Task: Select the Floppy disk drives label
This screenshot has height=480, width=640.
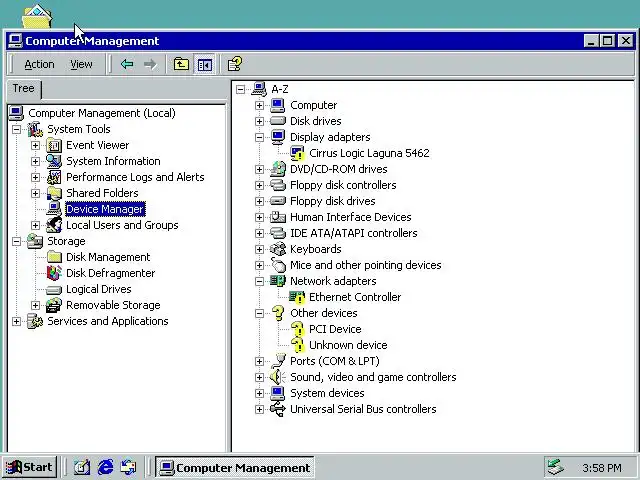Action: (333, 201)
